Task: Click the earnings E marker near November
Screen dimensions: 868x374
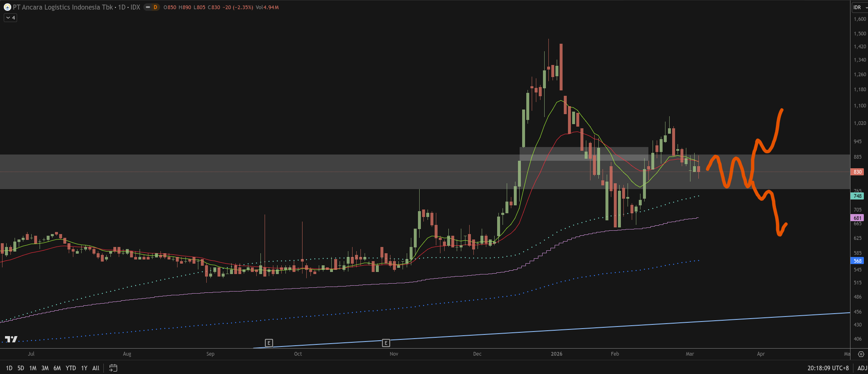Action: pyautogui.click(x=386, y=343)
